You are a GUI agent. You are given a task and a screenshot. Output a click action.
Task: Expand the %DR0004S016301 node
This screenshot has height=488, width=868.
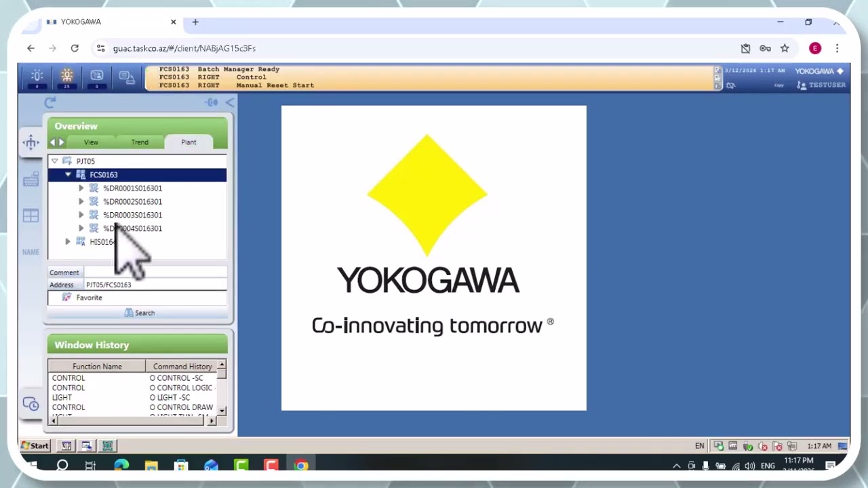pos(81,228)
